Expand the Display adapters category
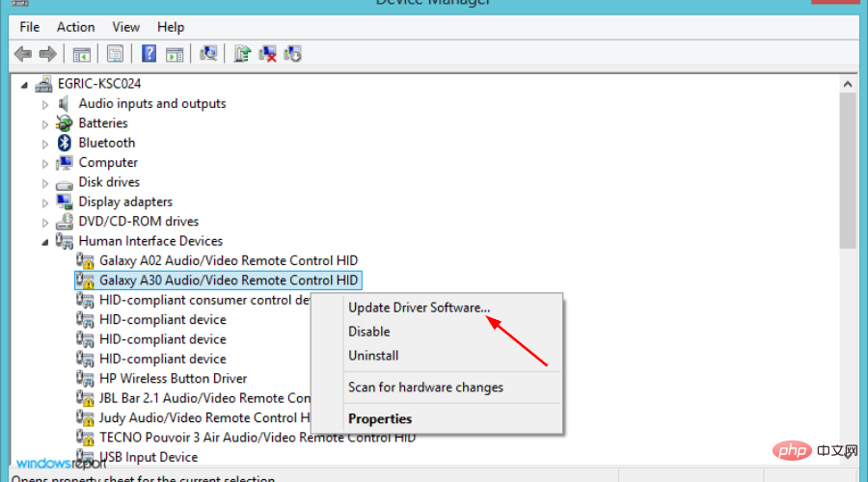The height and width of the screenshot is (482, 868). click(x=45, y=202)
